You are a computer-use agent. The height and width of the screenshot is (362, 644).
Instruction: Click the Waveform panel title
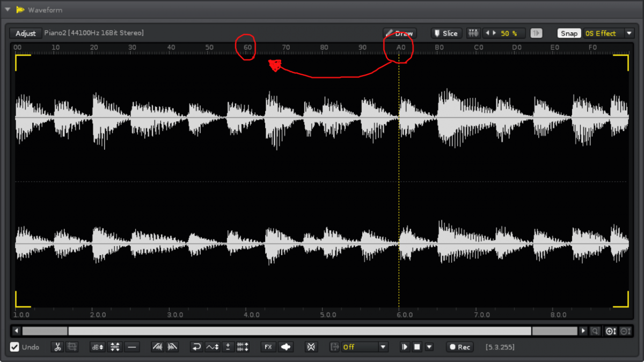[45, 10]
